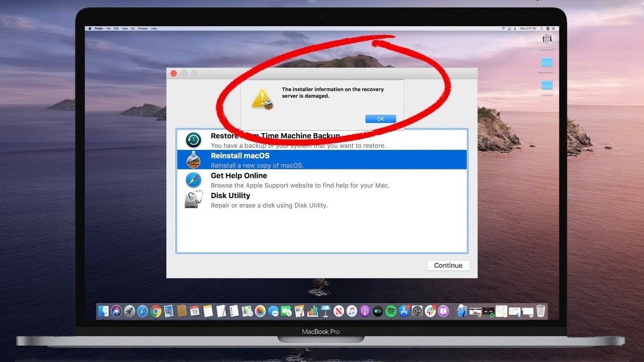Open the Apple menu
Screen dimensions: 644x362
coord(90,29)
